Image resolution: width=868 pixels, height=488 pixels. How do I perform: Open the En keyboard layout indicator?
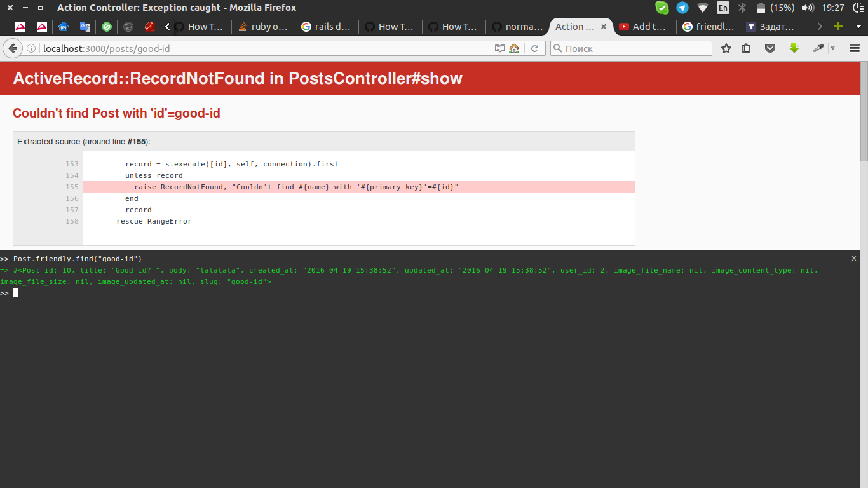(723, 8)
